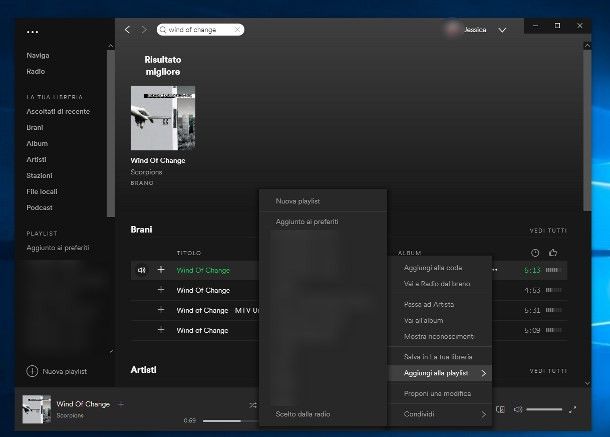Add the fourth Wind of Change track with plus
This screenshot has height=437, width=610.
[x=161, y=330]
